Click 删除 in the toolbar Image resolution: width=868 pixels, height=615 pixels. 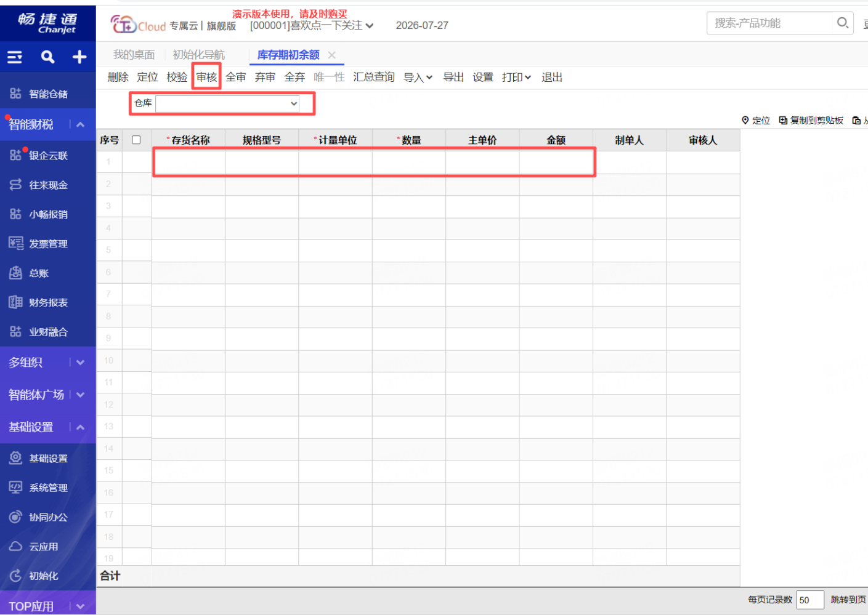point(118,77)
